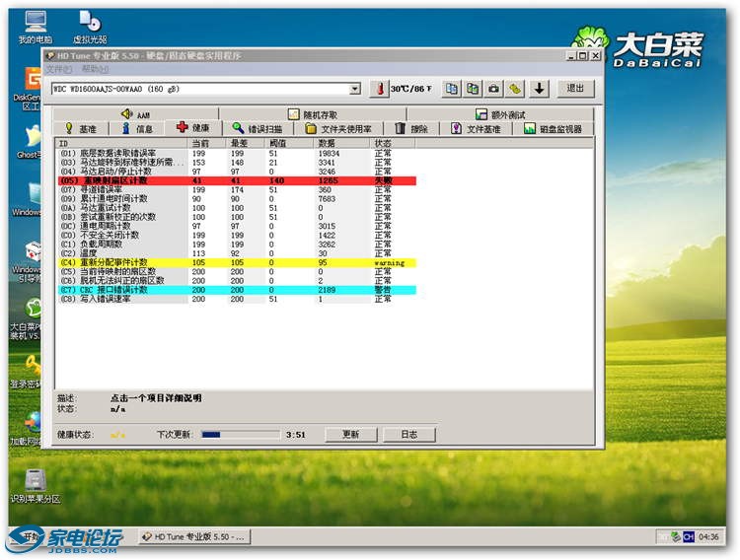Switch to the 基准 tab
The image size is (740, 560).
point(81,128)
